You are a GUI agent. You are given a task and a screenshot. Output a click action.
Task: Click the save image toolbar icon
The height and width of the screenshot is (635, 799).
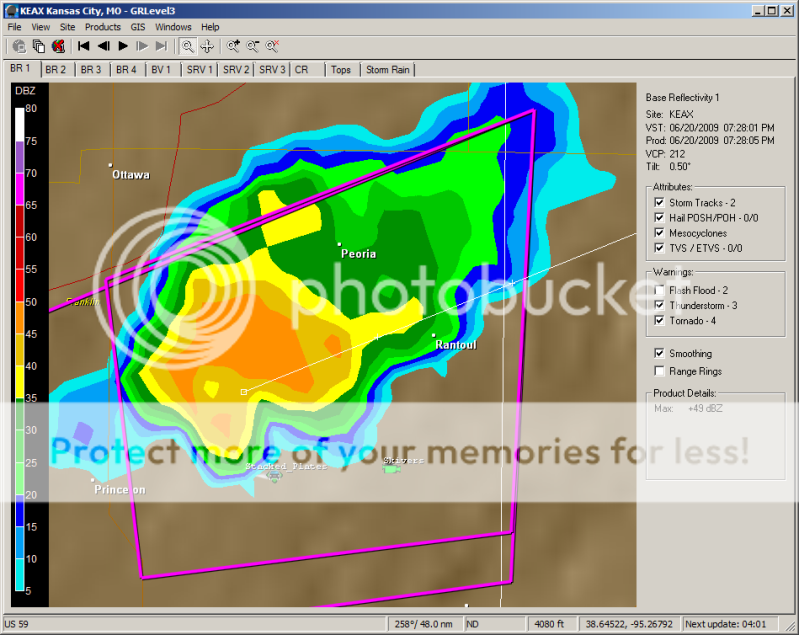pyautogui.click(x=19, y=46)
